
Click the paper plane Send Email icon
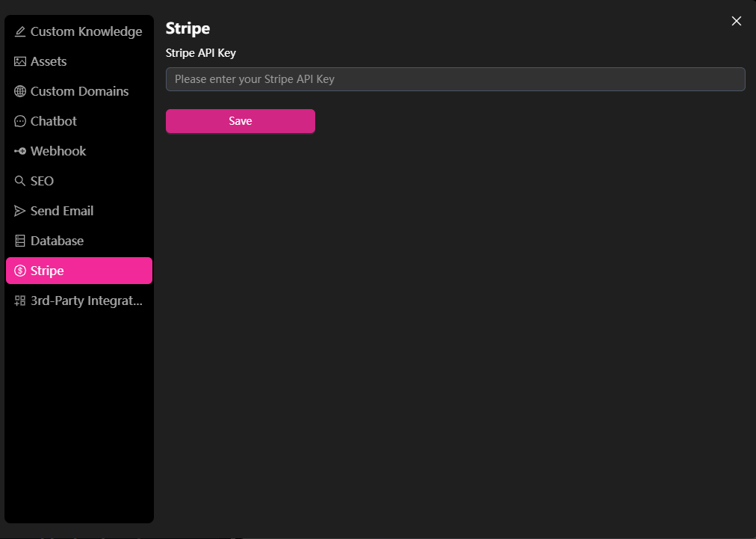point(20,211)
